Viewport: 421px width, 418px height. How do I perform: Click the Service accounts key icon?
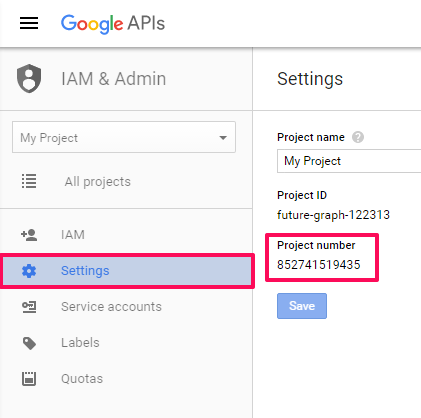29,307
